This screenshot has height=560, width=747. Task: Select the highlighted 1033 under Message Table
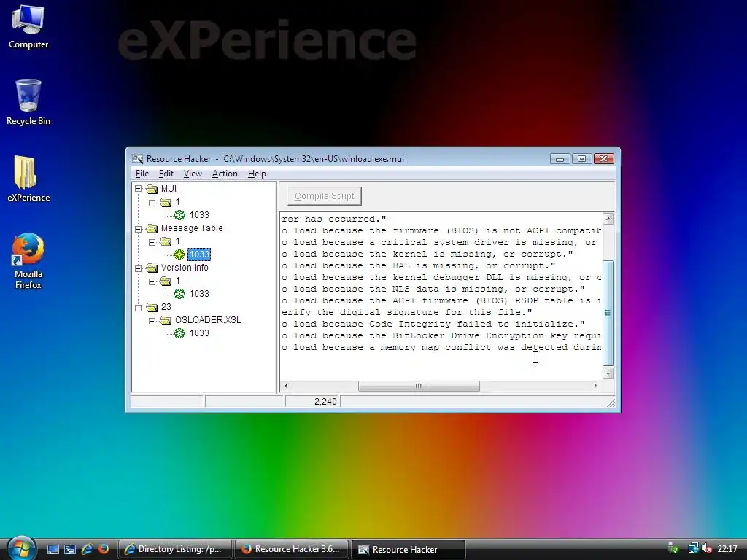199,254
